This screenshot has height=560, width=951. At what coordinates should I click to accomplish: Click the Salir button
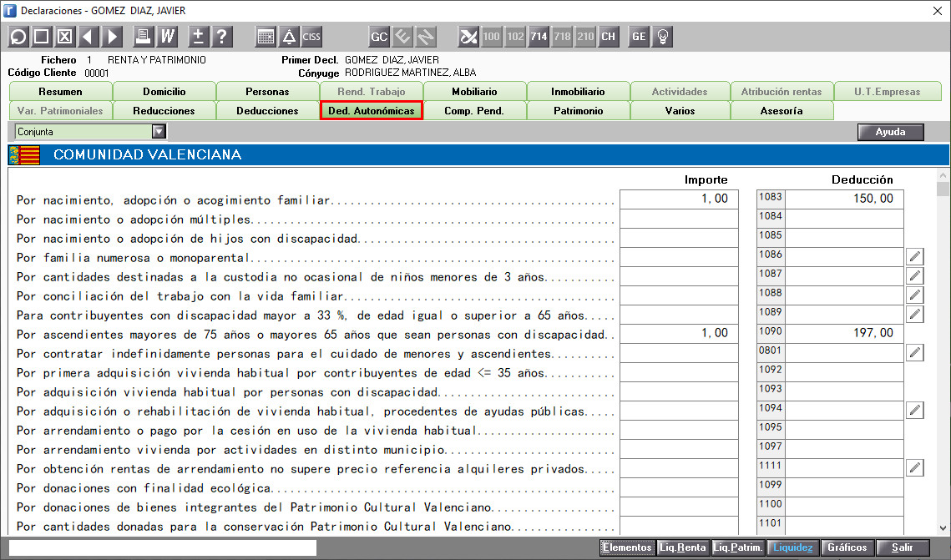point(903,547)
